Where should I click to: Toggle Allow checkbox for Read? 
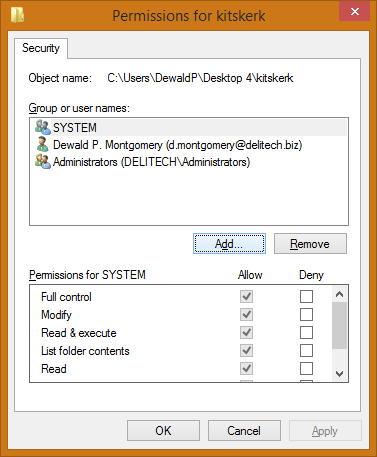click(x=246, y=368)
